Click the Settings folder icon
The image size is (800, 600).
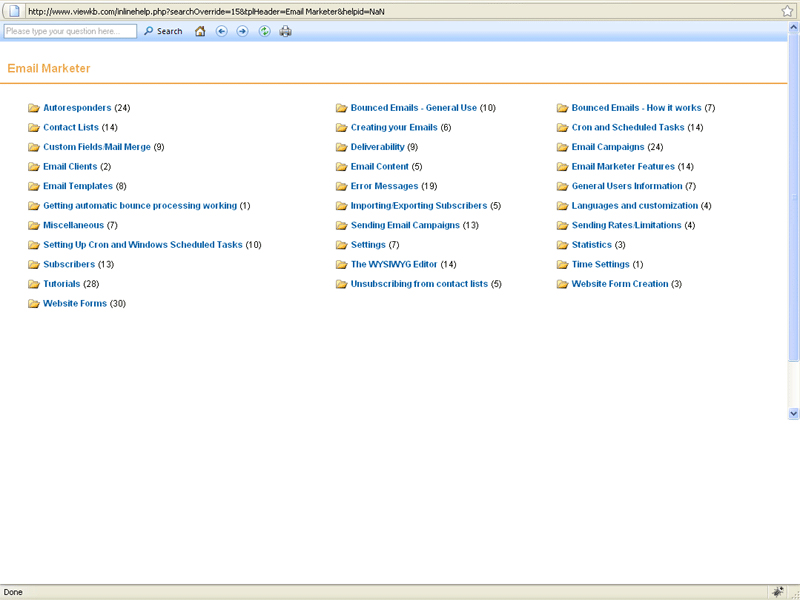341,244
